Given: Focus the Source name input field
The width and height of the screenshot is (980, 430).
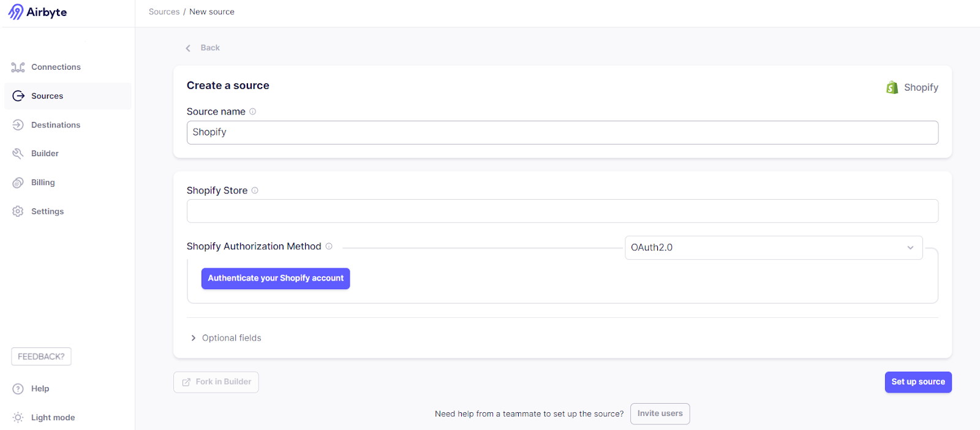Looking at the screenshot, I should point(562,132).
